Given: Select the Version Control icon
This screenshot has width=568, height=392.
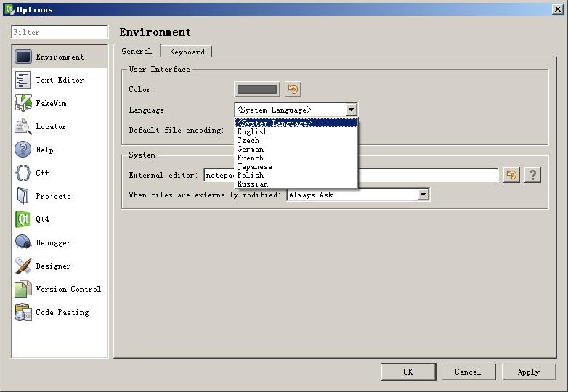Looking at the screenshot, I should [23, 289].
